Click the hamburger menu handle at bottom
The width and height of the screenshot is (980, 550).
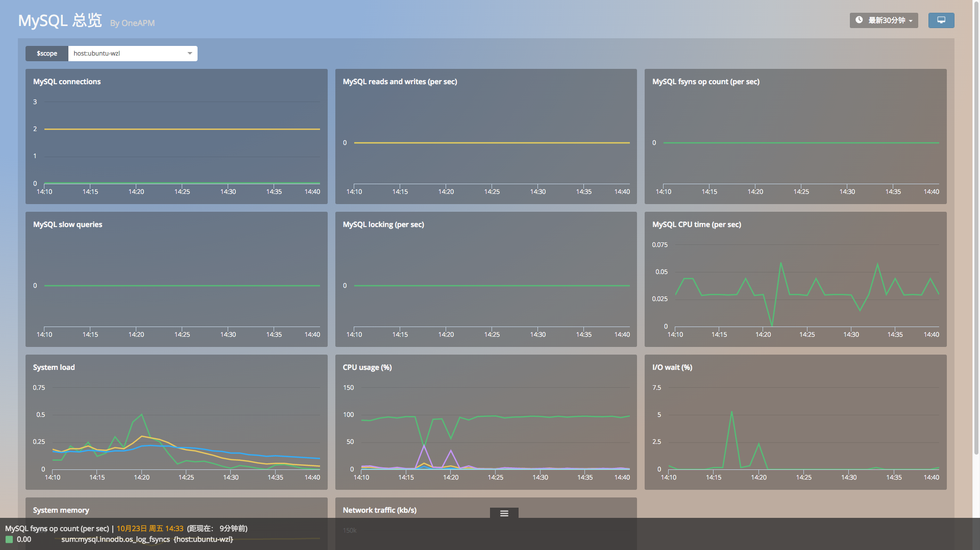coord(504,513)
